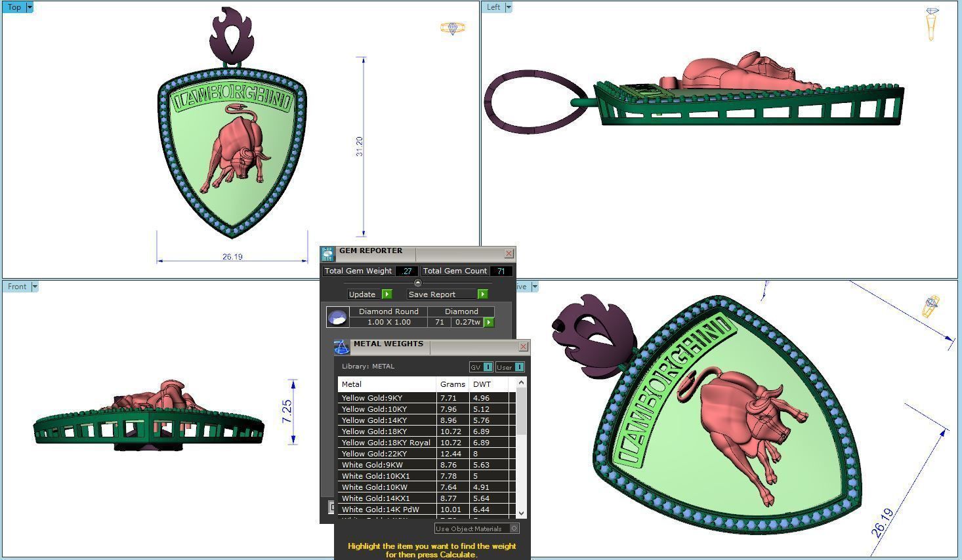
Task: Open the Left viewport dropdown arrow
Action: [509, 7]
